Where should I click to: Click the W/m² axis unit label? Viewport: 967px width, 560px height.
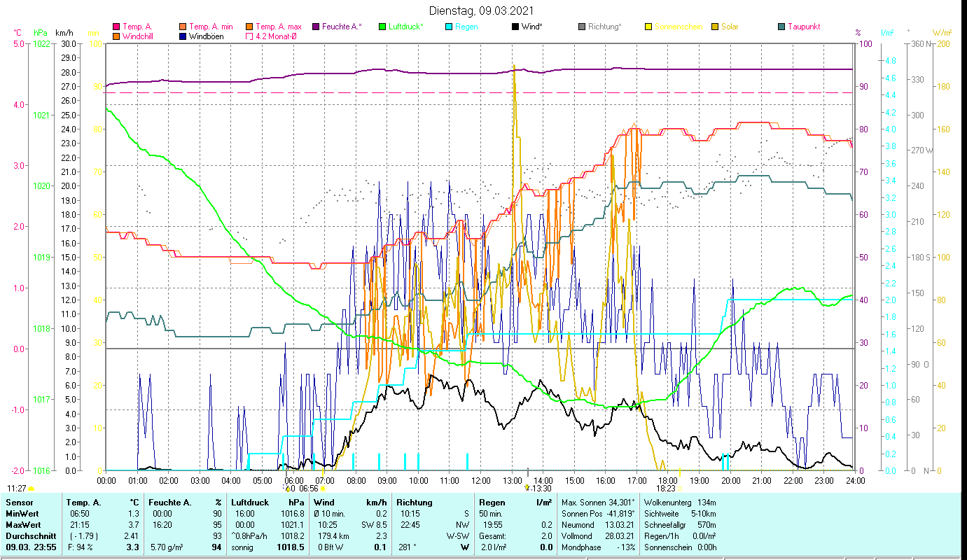pyautogui.click(x=942, y=32)
